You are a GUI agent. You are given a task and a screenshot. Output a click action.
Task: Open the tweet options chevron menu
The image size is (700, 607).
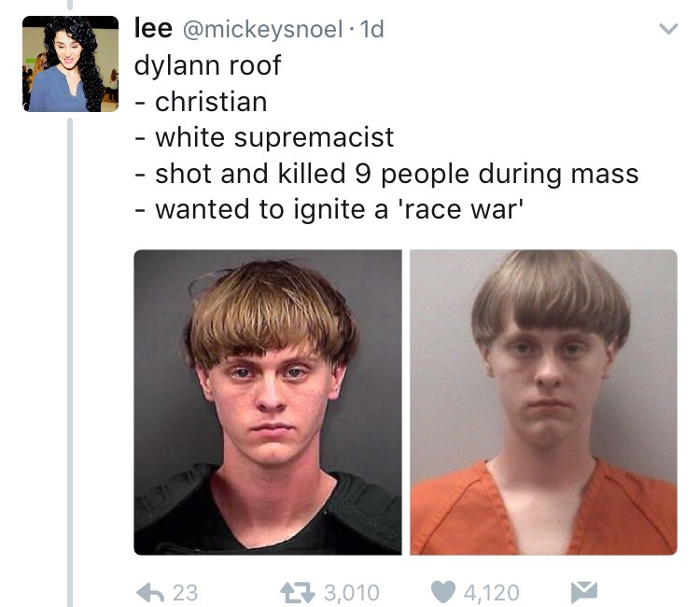pyautogui.click(x=668, y=29)
